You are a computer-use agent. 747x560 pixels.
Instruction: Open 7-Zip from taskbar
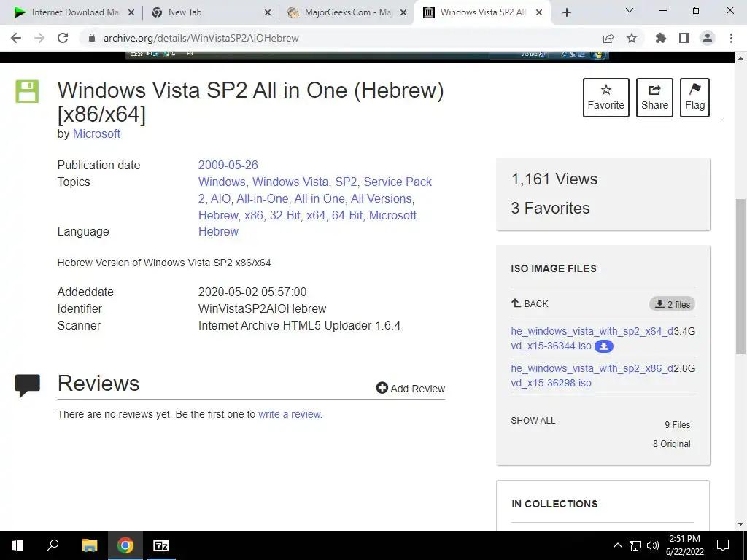tap(160, 545)
